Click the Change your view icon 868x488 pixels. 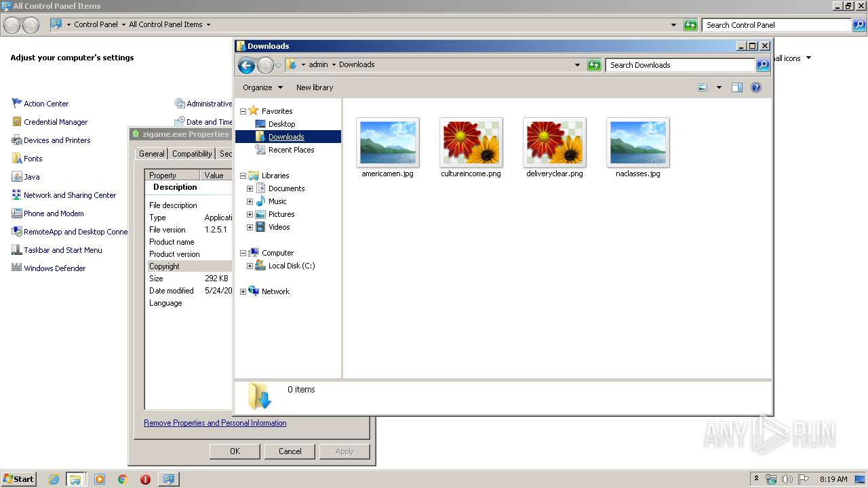click(x=703, y=87)
